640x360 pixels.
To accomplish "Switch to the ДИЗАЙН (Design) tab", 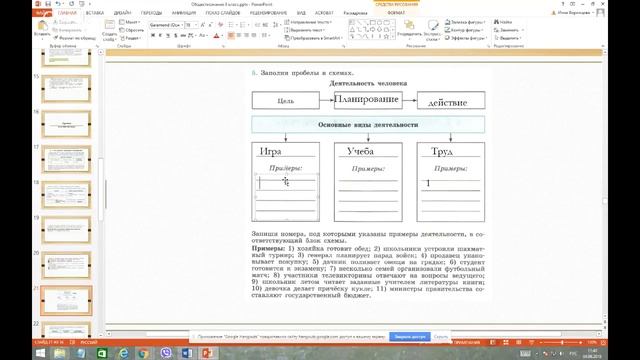I will click(x=122, y=13).
